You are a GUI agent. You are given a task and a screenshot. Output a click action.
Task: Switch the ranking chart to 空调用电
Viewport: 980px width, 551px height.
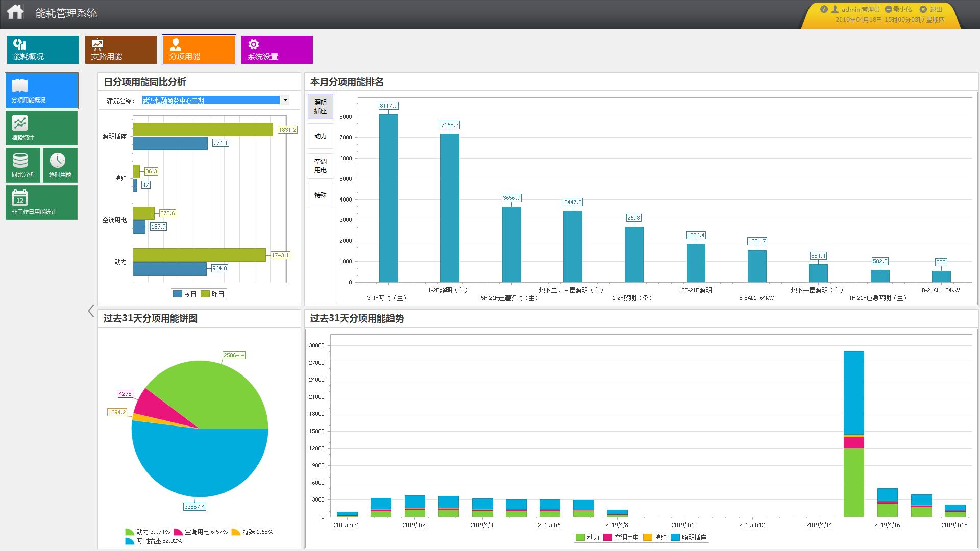(320, 166)
